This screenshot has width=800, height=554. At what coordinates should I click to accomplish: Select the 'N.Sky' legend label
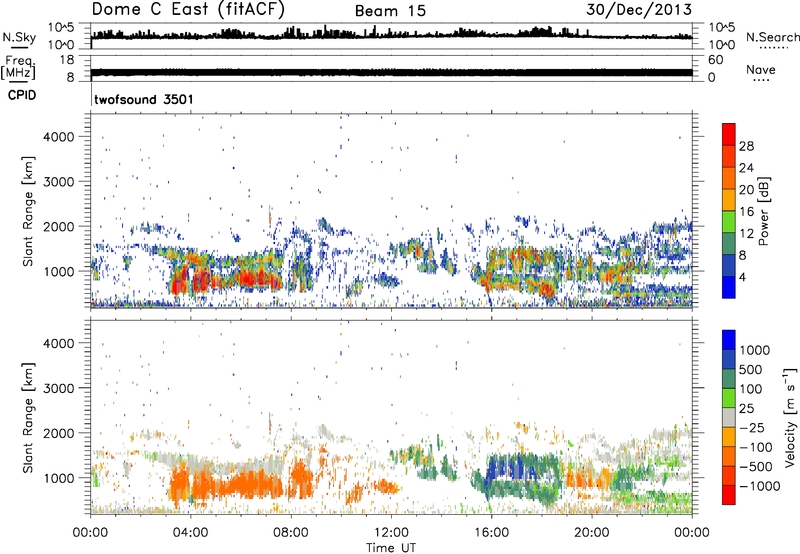pyautogui.click(x=19, y=37)
